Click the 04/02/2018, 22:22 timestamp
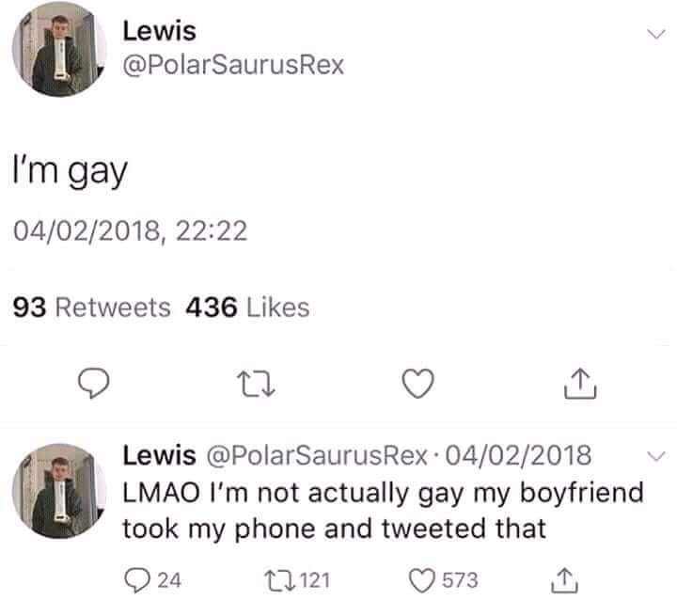Screen dimensions: 677x616 [x=131, y=230]
